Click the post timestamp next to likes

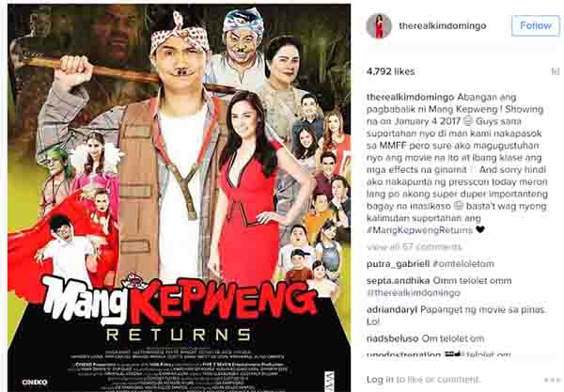(556, 71)
